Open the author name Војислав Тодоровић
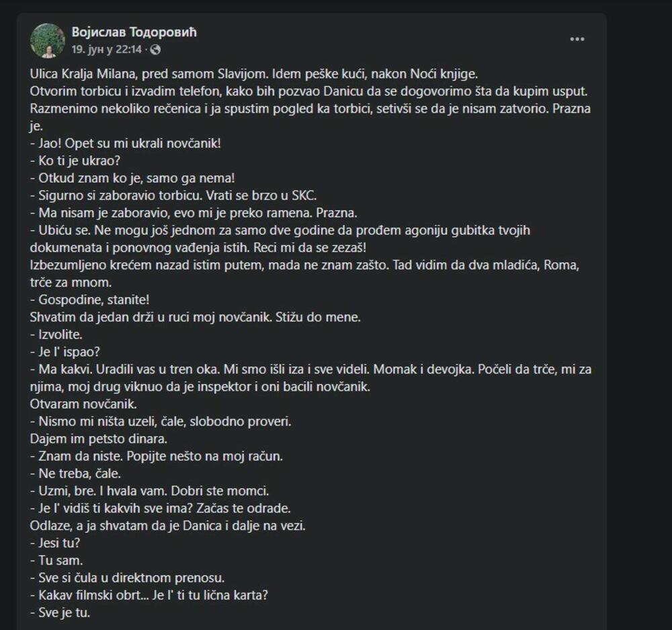 click(x=134, y=32)
